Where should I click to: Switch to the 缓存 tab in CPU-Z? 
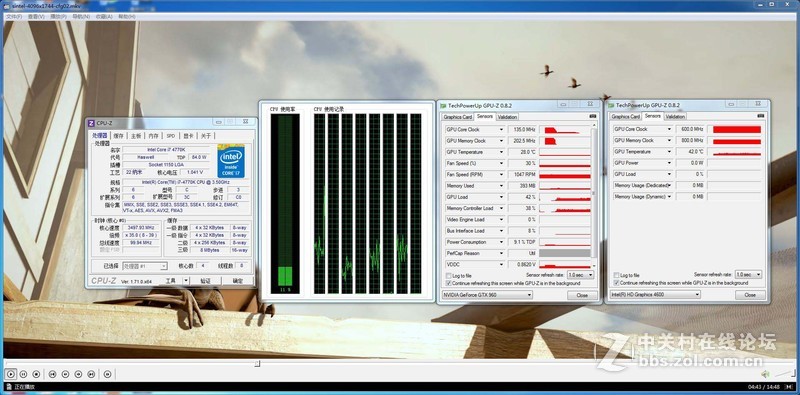[x=118, y=136]
